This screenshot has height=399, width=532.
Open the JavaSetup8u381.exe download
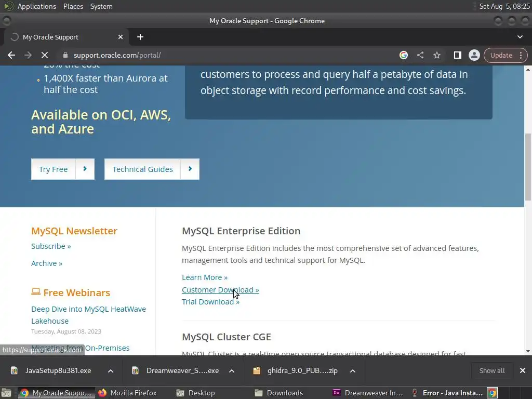[x=58, y=371]
